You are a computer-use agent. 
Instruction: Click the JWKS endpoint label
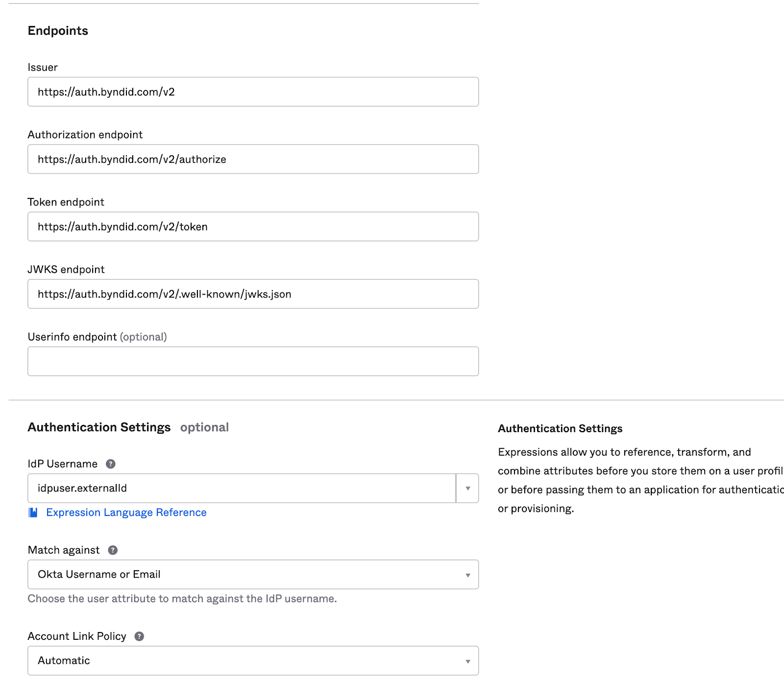point(66,269)
